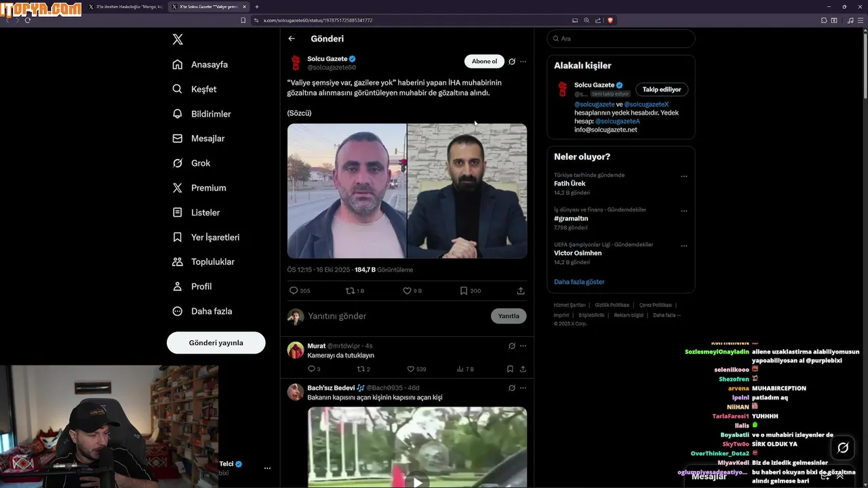Open a new browser tab
Image resolution: width=868 pixels, height=488 pixels.
pos(257,7)
